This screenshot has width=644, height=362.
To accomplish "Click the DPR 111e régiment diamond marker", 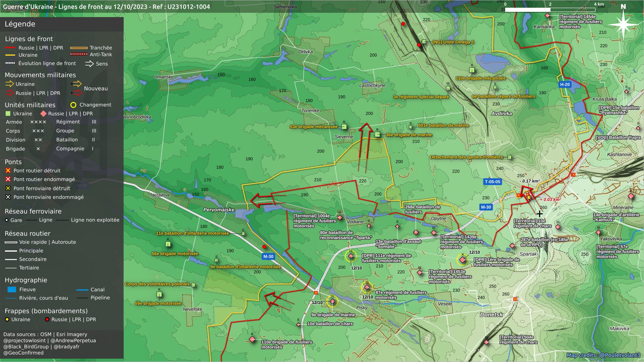I will [x=351, y=256].
